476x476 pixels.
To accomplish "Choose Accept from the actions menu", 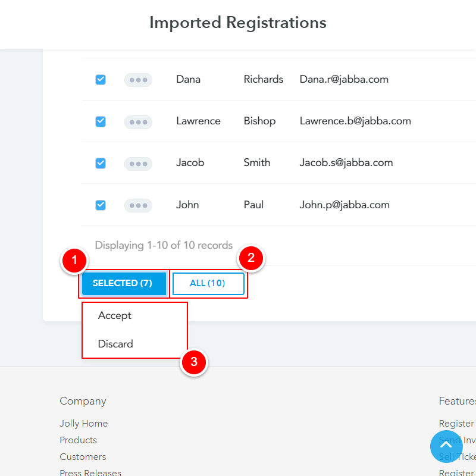I will point(114,315).
